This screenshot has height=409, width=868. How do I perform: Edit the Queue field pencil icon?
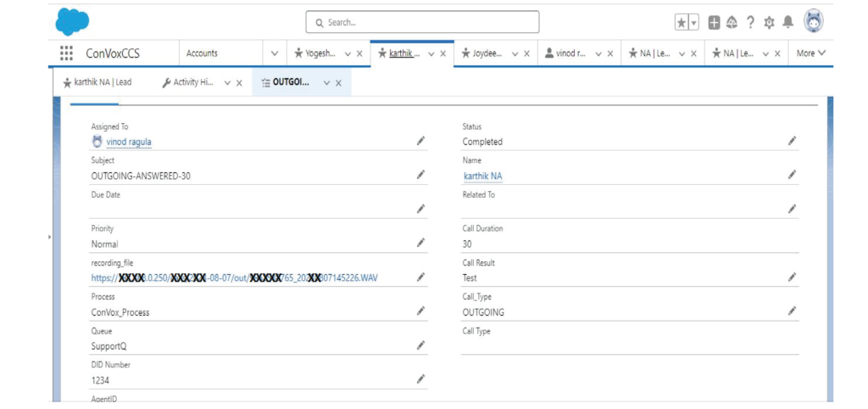[420, 345]
